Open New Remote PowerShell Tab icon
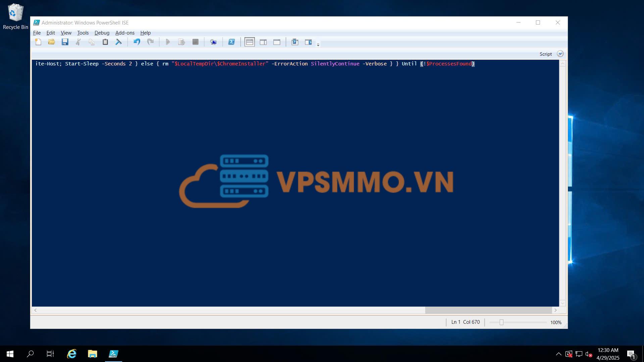This screenshot has width=644, height=362. pos(213,42)
